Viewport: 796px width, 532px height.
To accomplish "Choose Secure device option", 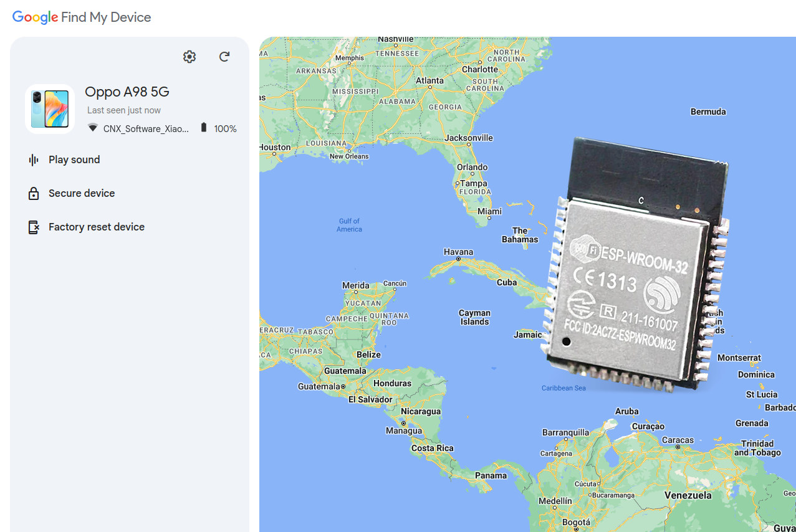I will [x=82, y=193].
